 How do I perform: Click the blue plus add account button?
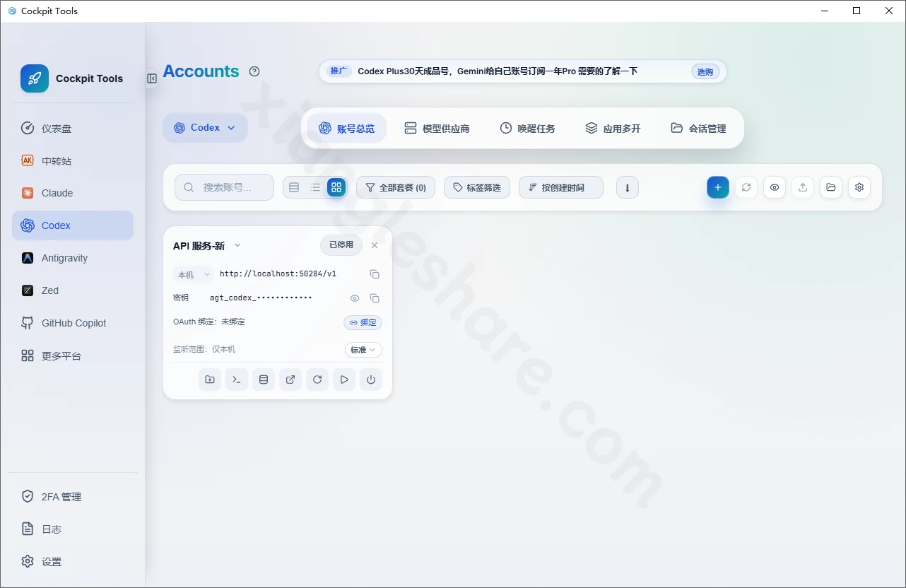pos(718,187)
